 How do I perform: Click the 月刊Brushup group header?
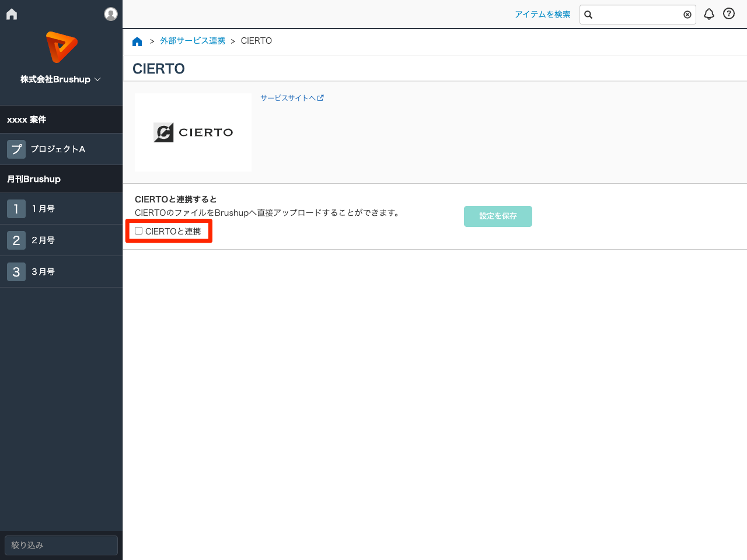pos(61,179)
